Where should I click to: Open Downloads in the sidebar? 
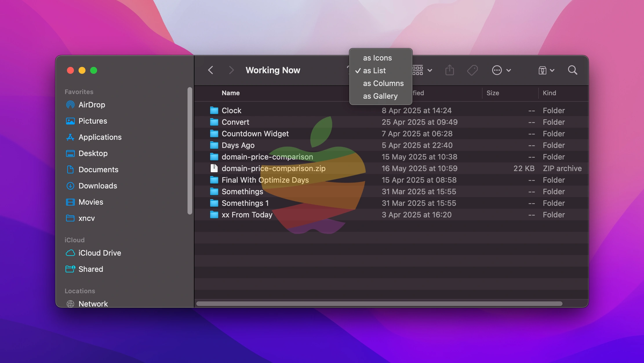(98, 186)
